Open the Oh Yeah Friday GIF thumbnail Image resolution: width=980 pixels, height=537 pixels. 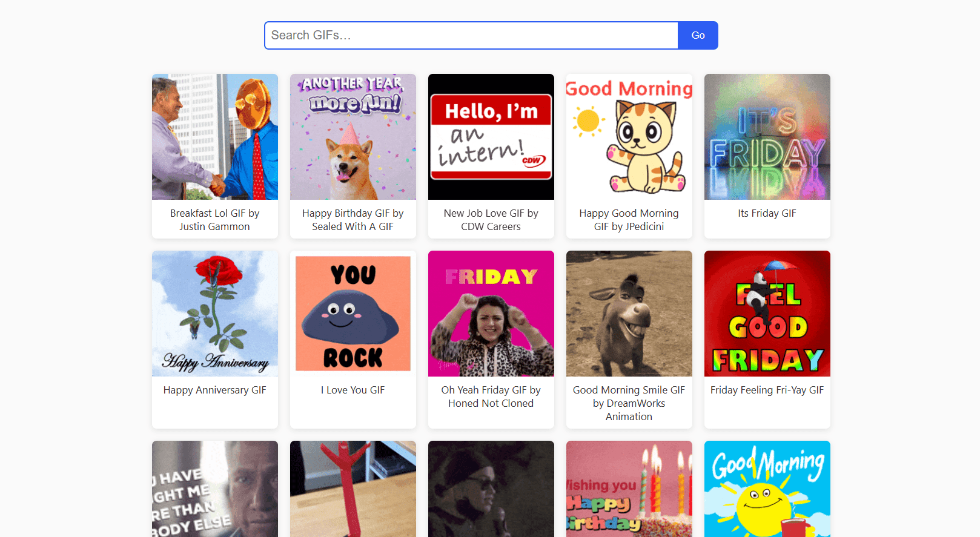[x=491, y=314]
